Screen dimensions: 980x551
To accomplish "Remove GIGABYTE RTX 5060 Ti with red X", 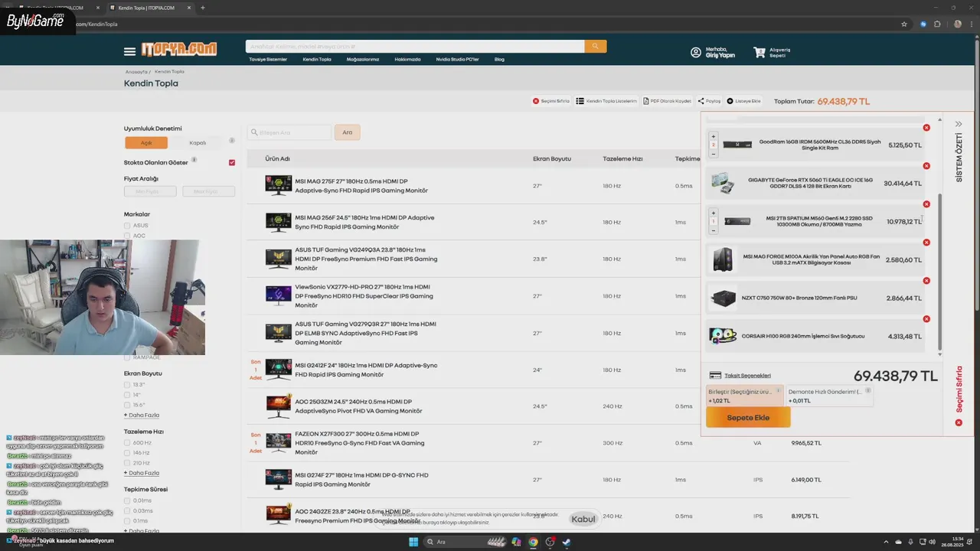I will click(x=926, y=166).
